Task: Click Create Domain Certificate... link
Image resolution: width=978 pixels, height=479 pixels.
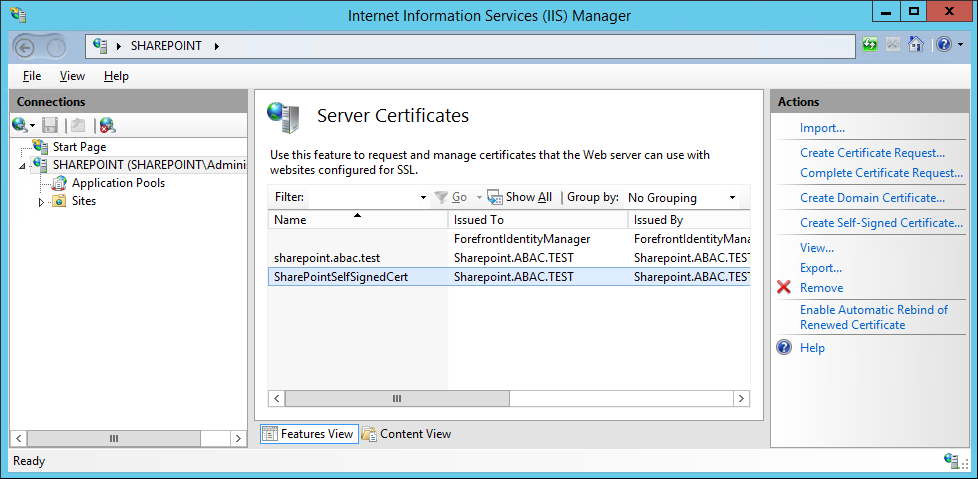Action: (873, 198)
